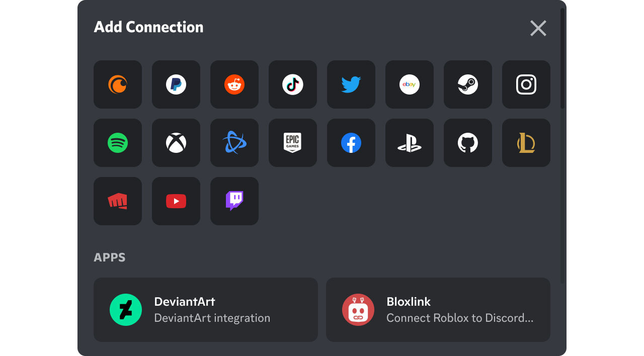Select the PayPal connection icon
644x356 pixels.
176,84
